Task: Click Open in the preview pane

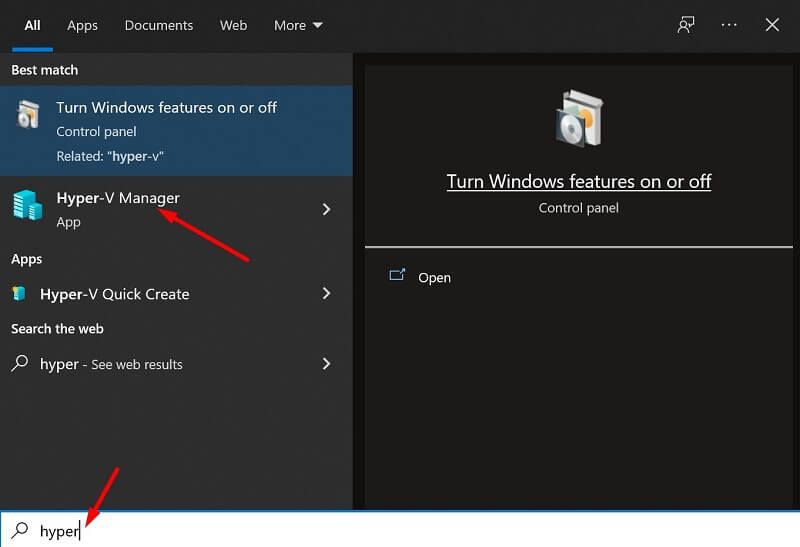Action: (x=434, y=278)
